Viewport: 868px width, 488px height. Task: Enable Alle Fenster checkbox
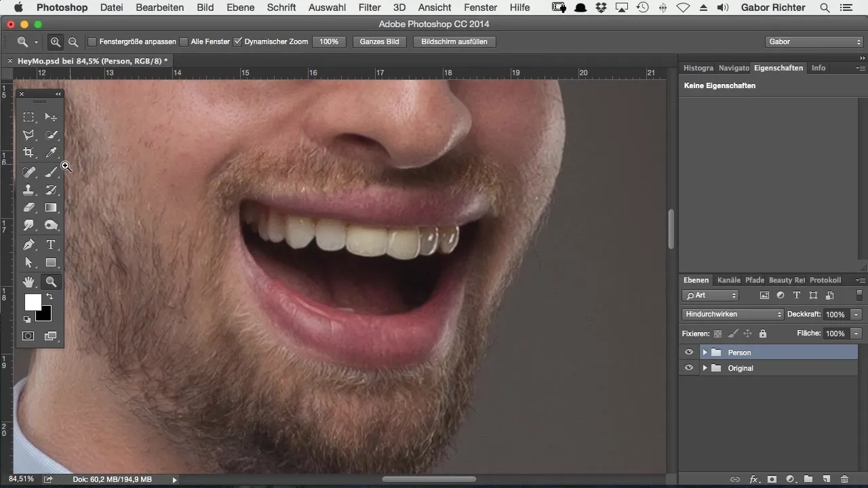[184, 41]
